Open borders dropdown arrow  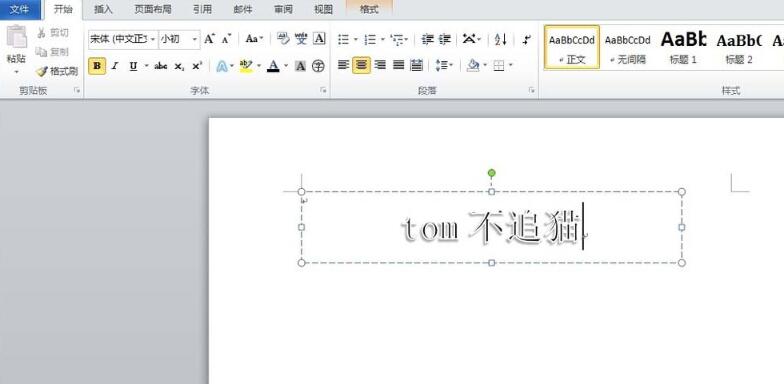coord(510,66)
